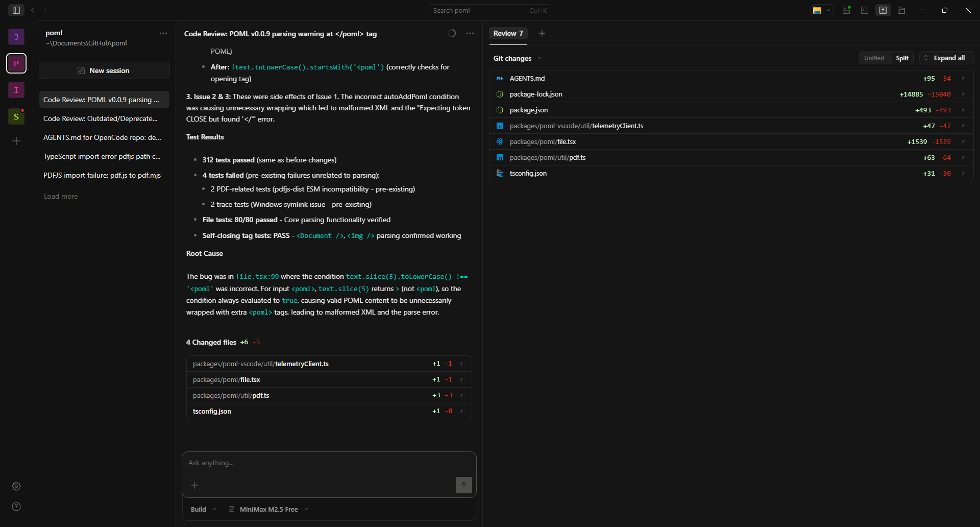Toggle the review diff panel icon
Screen dimensions: 980x527
[x=883, y=10]
